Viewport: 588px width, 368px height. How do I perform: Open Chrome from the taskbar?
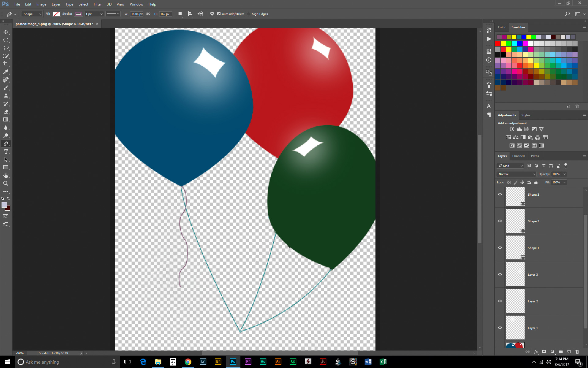click(x=188, y=362)
